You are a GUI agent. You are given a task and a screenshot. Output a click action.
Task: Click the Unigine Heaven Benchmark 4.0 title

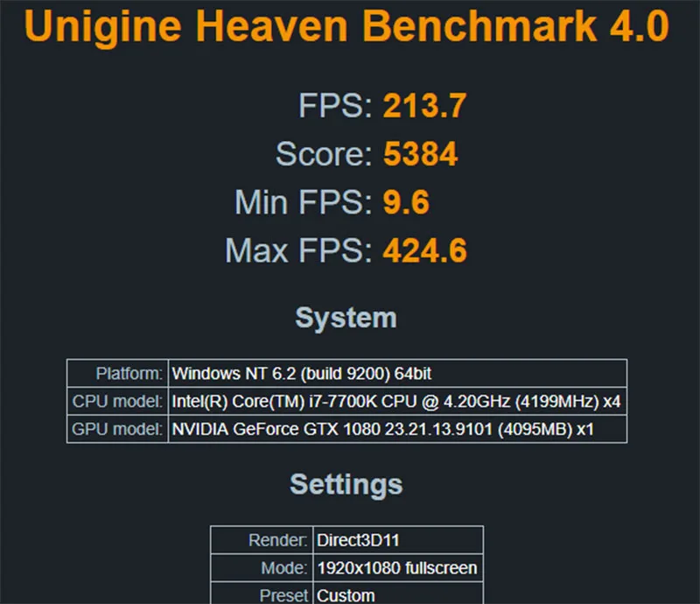pos(346,27)
